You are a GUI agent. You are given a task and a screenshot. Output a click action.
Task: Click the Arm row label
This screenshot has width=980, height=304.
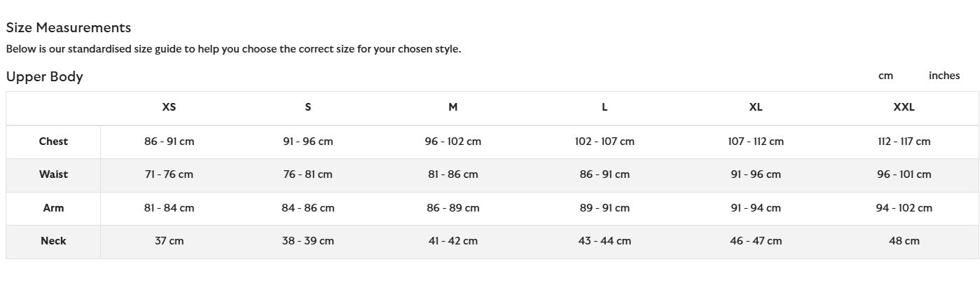click(x=53, y=208)
